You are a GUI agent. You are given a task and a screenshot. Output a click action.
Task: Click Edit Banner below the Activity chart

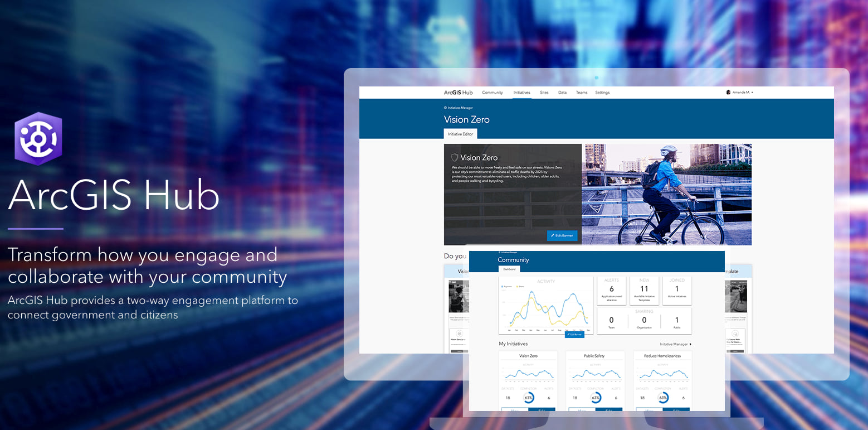574,334
